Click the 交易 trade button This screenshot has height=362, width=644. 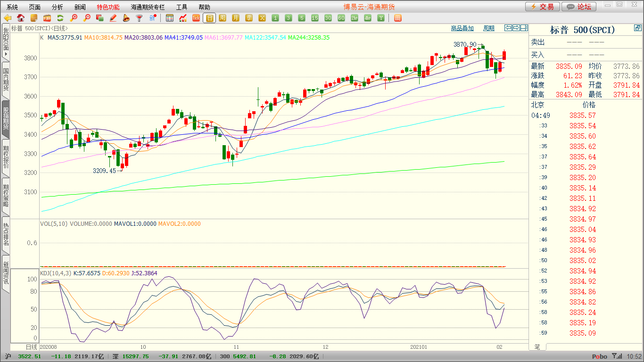pos(543,7)
